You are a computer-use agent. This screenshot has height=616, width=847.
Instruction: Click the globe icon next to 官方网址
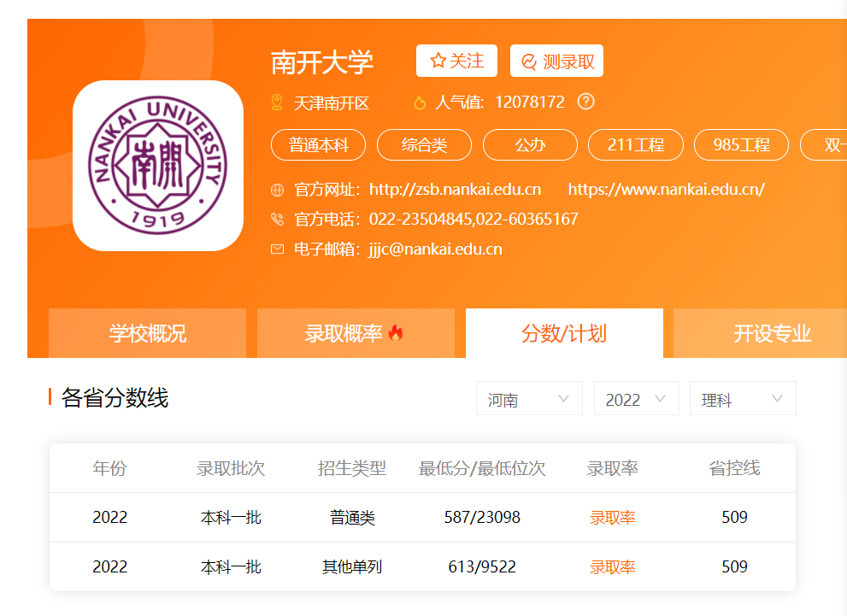pos(277,190)
